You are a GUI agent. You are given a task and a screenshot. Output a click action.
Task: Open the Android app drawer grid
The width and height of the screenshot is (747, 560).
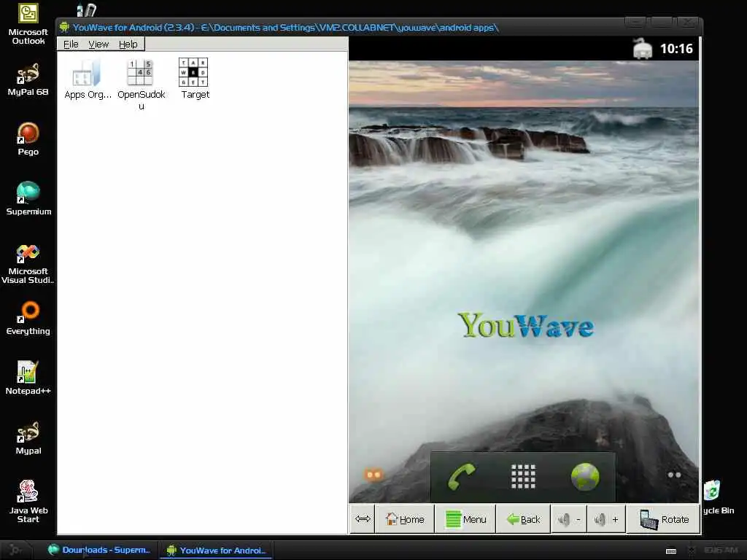523,477
